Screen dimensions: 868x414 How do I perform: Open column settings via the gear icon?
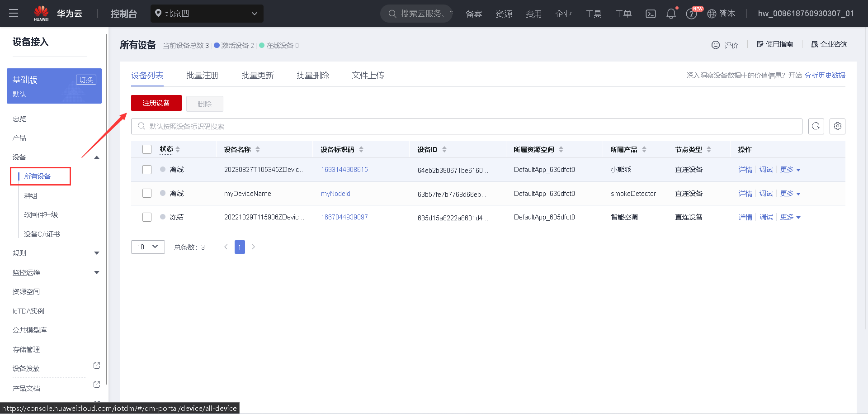pyautogui.click(x=837, y=126)
